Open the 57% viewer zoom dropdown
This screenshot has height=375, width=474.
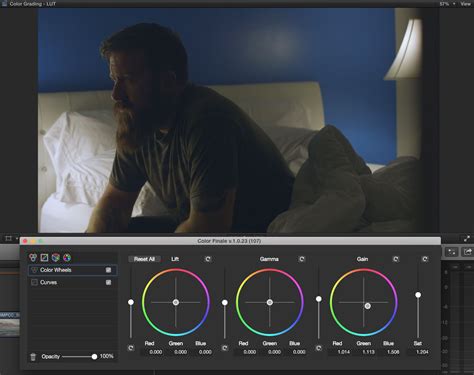tap(447, 4)
